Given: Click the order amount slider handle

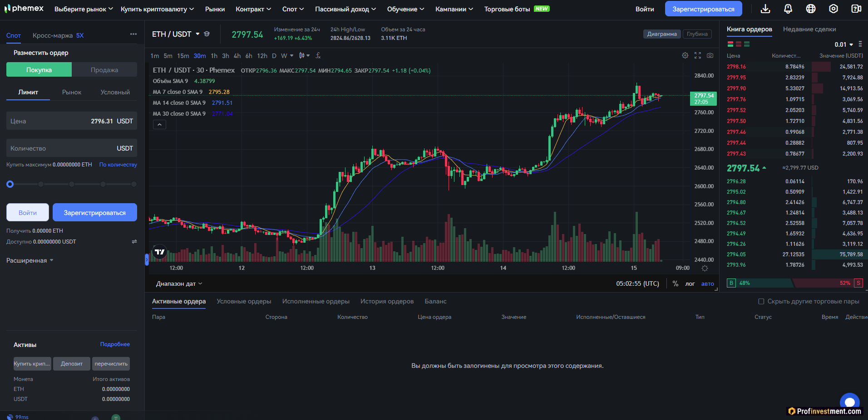Looking at the screenshot, I should (x=10, y=184).
